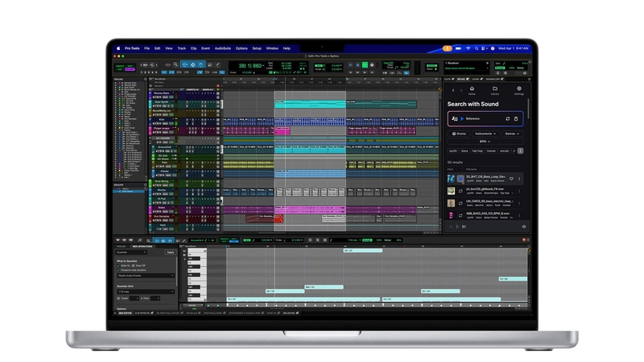
Task: Select the Selector tool
Action: [x=192, y=65]
